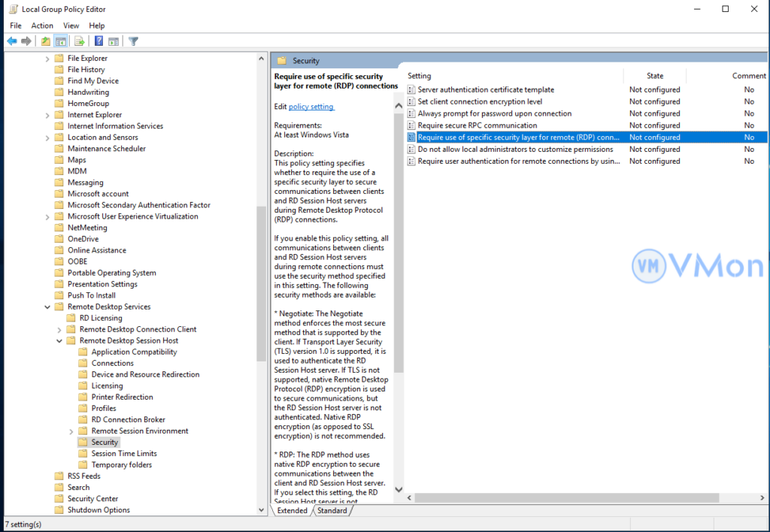Expand the Remote Session Environment folder
770x532 pixels.
[72, 431]
